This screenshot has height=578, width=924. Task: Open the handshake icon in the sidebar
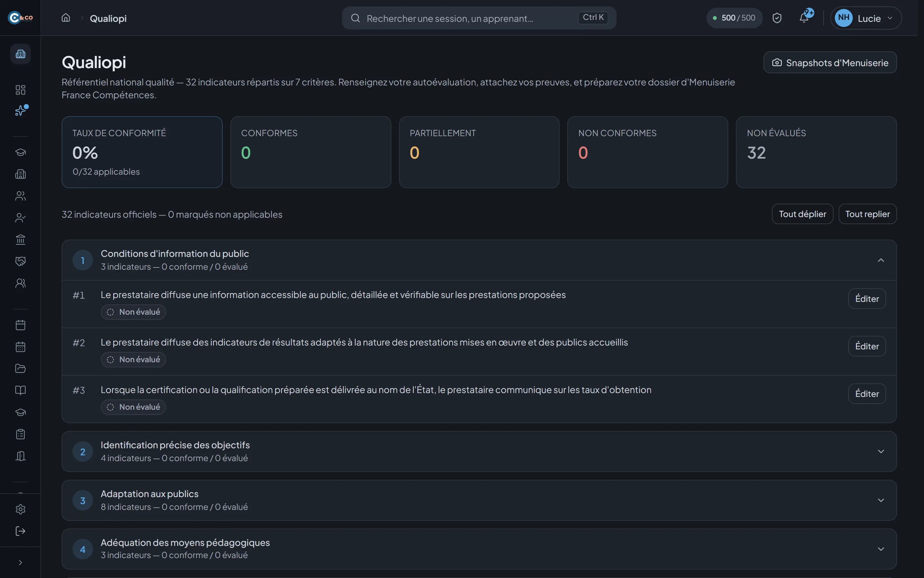(21, 261)
